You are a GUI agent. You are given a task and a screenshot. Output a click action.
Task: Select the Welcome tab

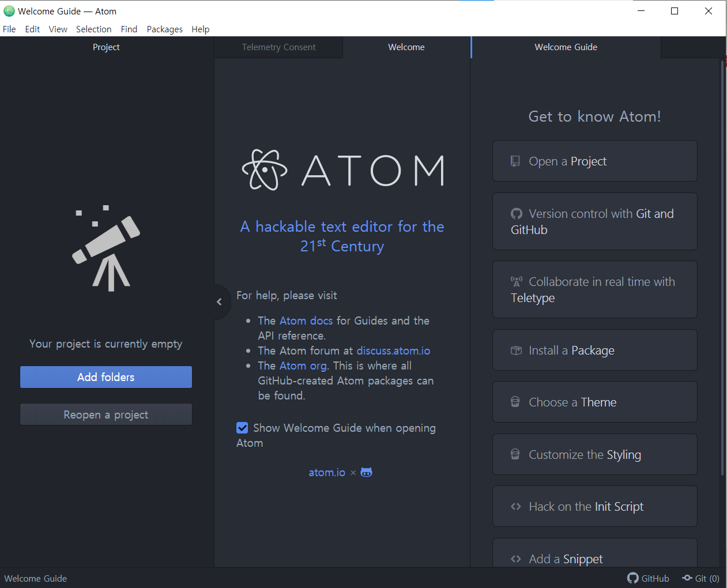pos(406,47)
